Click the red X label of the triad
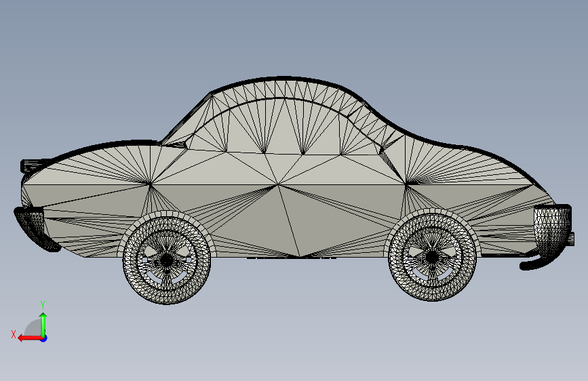Viewport: 588px width, 381px height. [14, 334]
